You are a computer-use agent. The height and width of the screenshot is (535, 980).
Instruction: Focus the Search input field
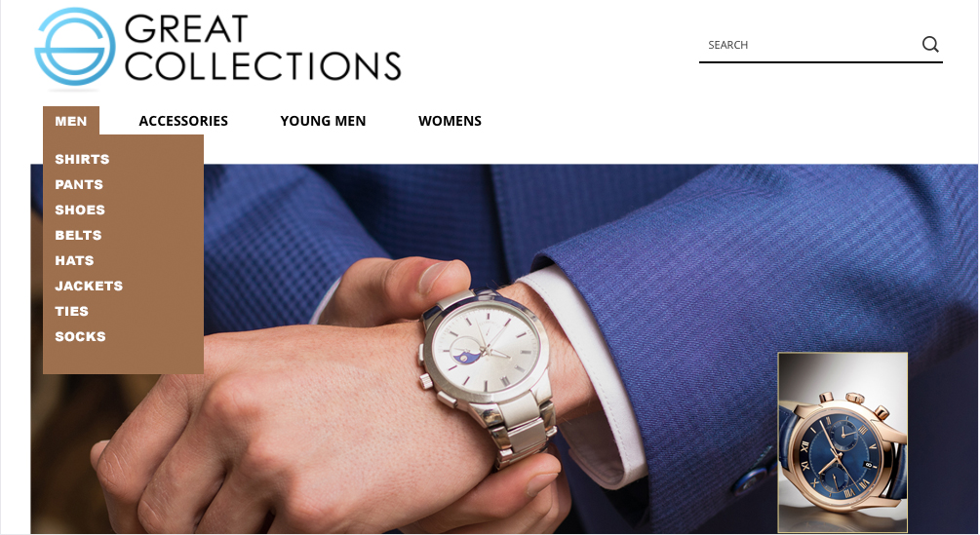coord(809,45)
